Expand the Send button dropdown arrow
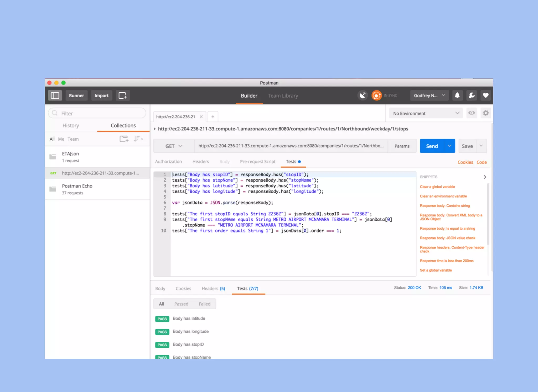The image size is (538, 392). point(449,146)
